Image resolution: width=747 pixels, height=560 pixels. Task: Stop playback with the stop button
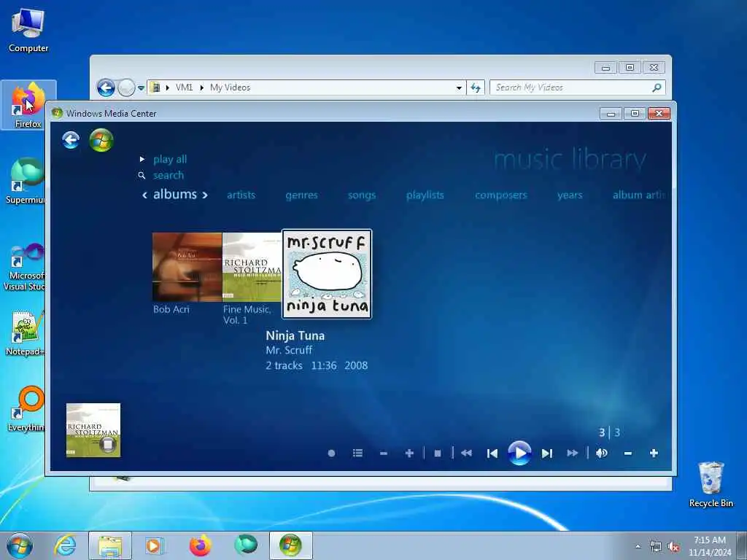click(x=438, y=454)
